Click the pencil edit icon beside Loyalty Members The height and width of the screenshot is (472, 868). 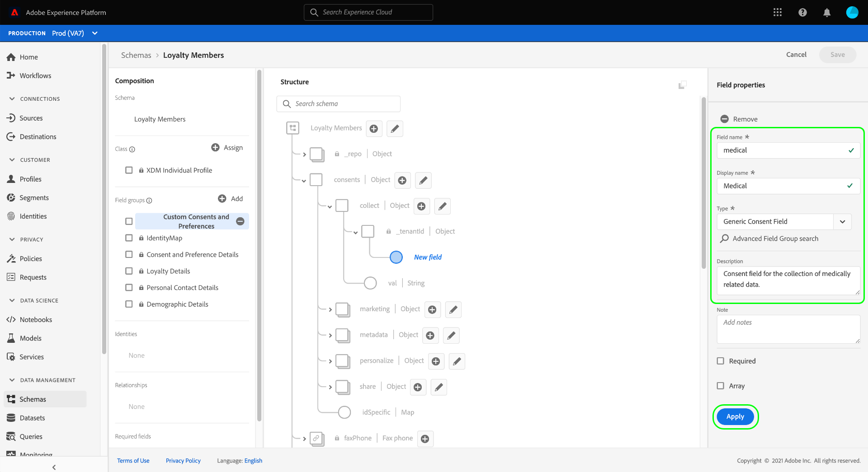click(395, 129)
